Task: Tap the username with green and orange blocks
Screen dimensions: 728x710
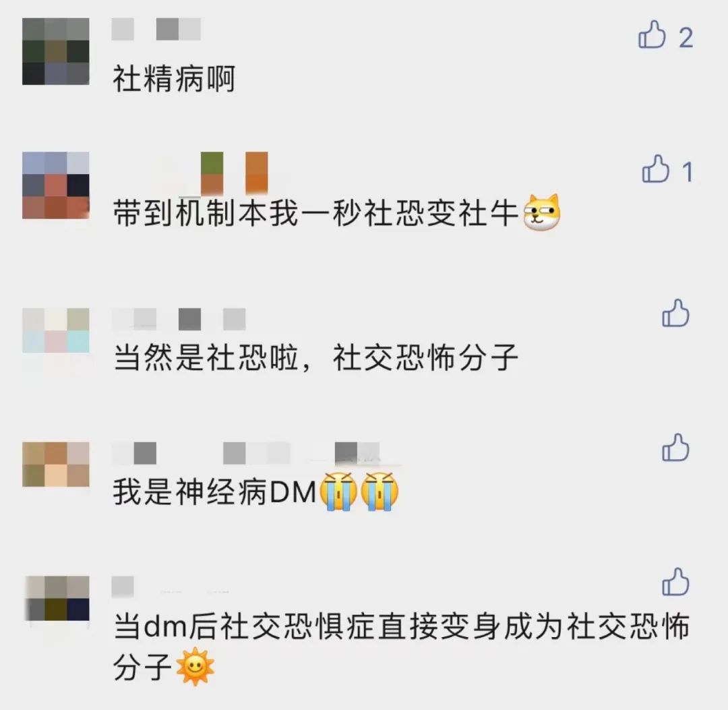Action: [223, 174]
